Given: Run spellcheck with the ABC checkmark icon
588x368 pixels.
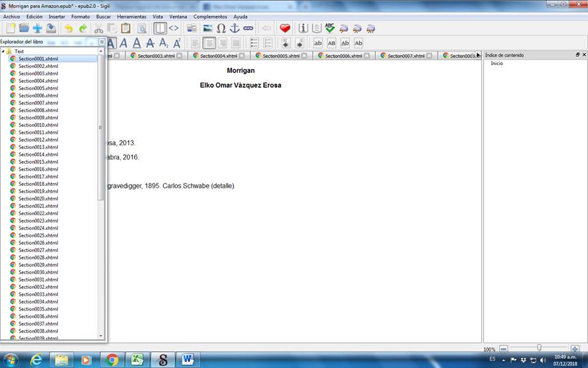Looking at the screenshot, I should 330,28.
